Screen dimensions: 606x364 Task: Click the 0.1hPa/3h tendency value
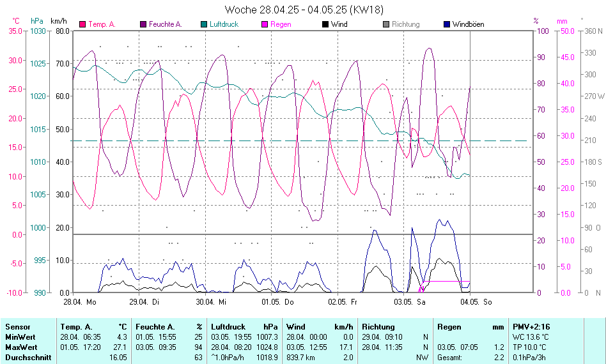[x=529, y=358]
